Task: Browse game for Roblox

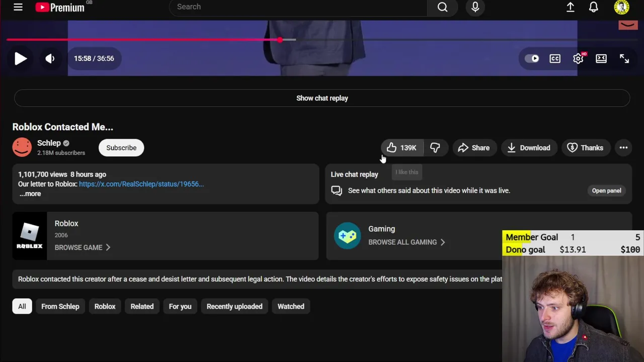Action: 83,247
